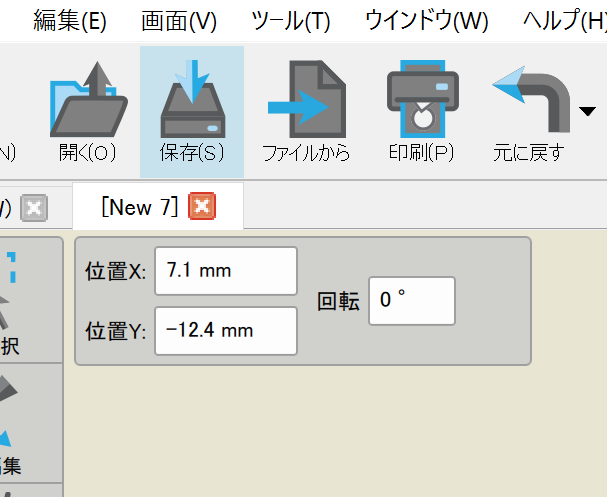Switch to the [New 7] tab
The height and width of the screenshot is (497, 607).
139,207
